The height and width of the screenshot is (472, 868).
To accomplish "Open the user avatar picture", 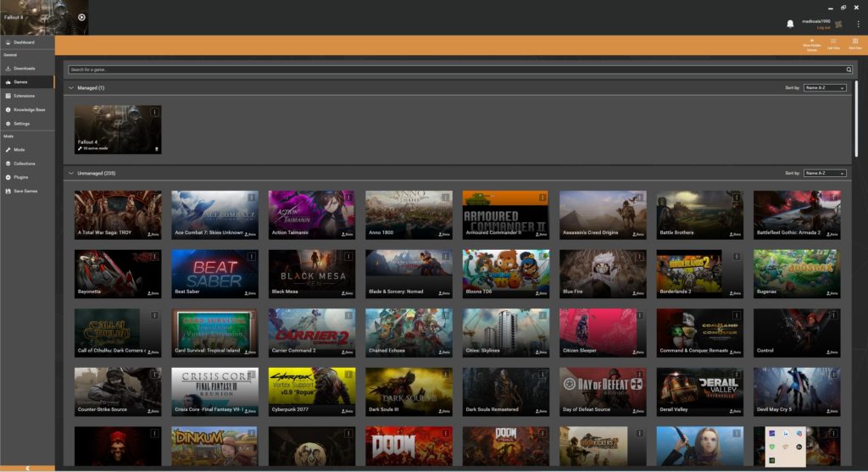I will click(x=838, y=25).
